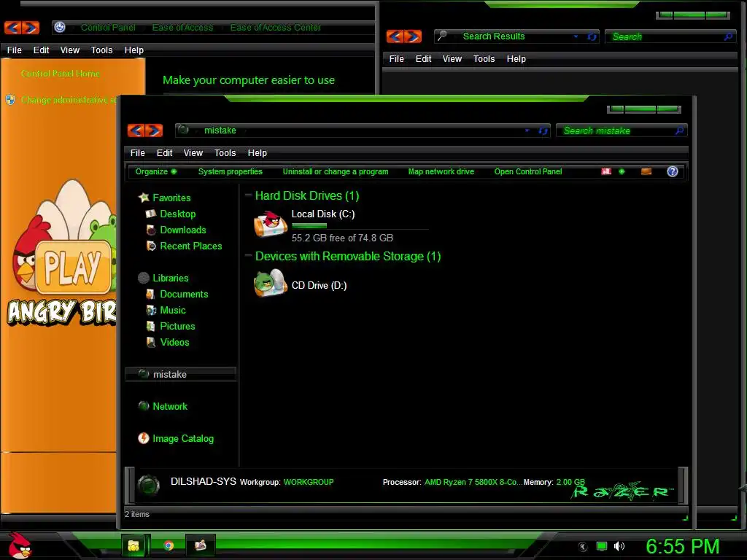Click the volume speaker tray icon

click(619, 546)
